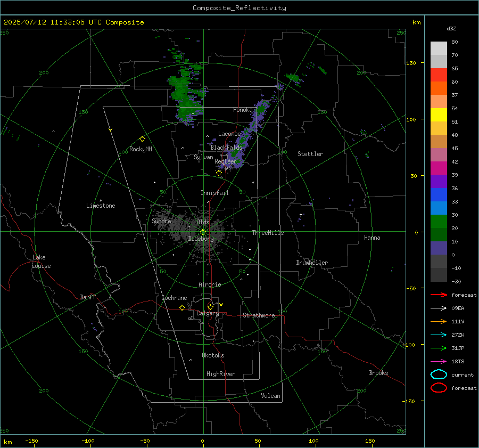Screen dimensions: 479x448
Task: Select the Ponoka label on the map
Action: click(x=243, y=110)
